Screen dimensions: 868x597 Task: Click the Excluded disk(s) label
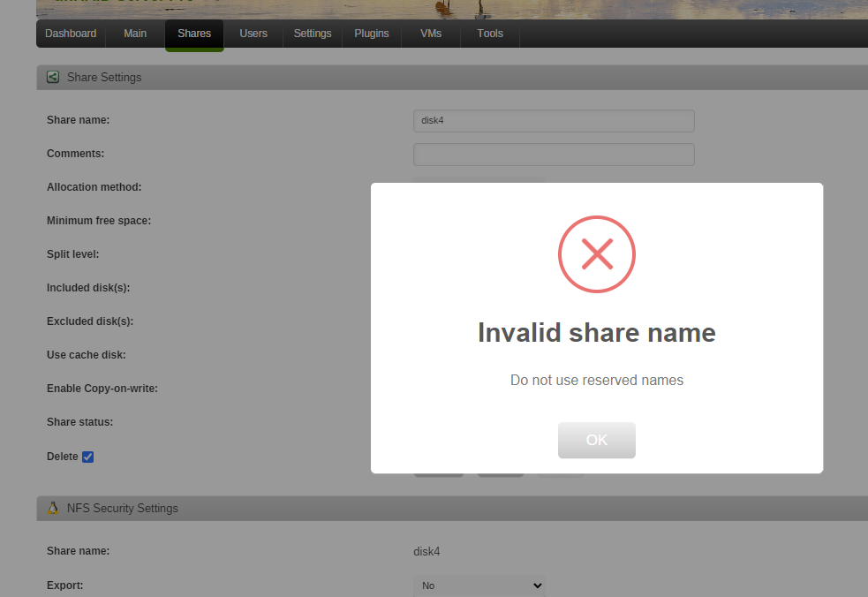[x=90, y=321]
